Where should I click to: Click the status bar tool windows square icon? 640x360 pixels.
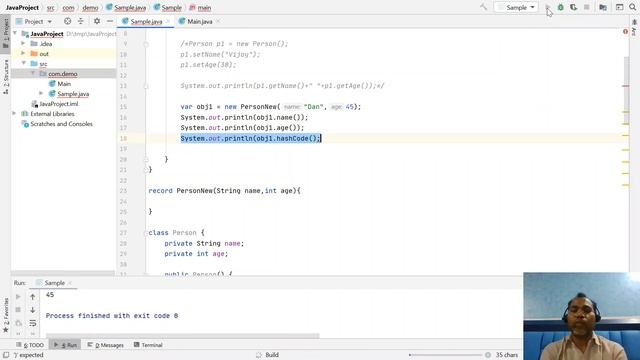[x=6, y=355]
